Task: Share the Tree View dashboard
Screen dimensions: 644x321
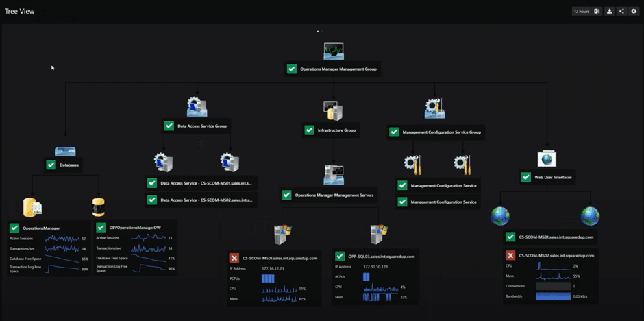Action: (622, 12)
